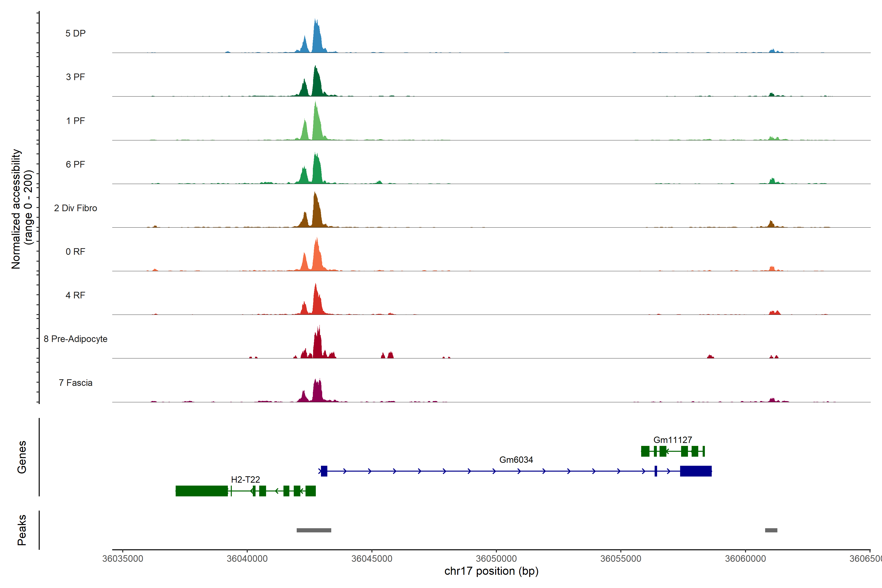Screen dimensions: 882x588
Task: Click the wide gray peak bar
Action: (314, 530)
